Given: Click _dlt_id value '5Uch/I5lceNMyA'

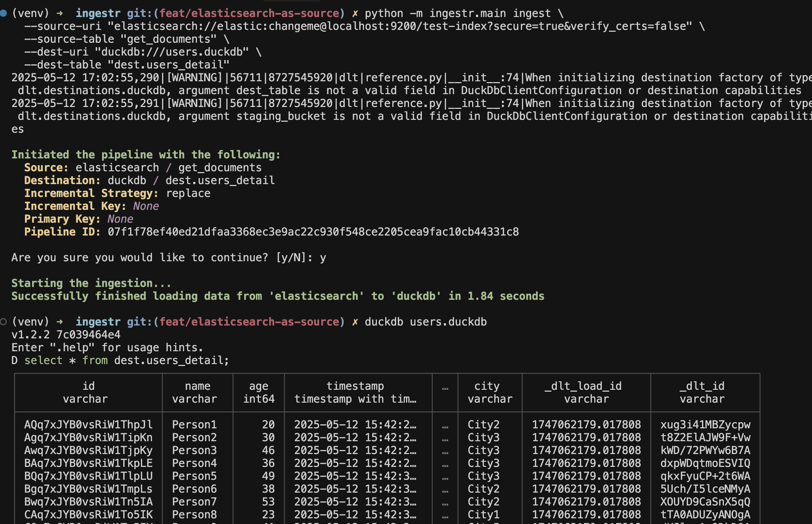Looking at the screenshot, I should click(705, 489).
